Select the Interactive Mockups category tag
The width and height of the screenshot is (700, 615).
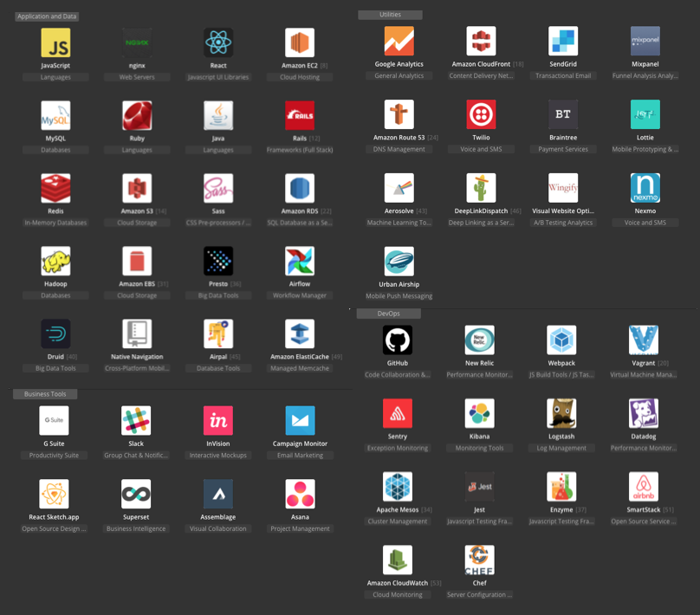pyautogui.click(x=218, y=455)
